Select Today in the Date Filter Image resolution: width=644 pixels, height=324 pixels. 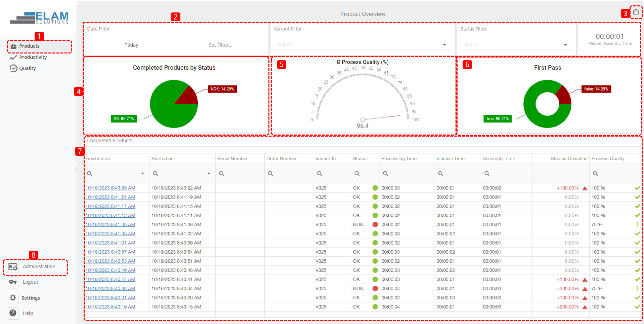[131, 45]
